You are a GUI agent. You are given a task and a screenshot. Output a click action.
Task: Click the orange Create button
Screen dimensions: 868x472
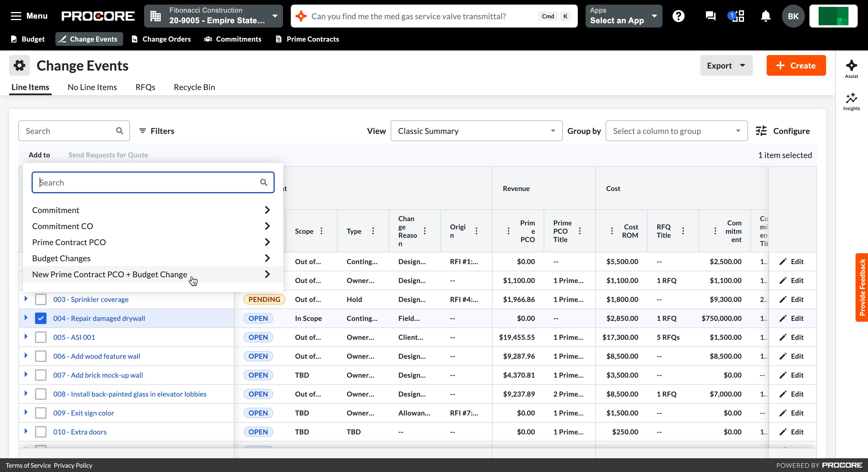click(x=796, y=65)
